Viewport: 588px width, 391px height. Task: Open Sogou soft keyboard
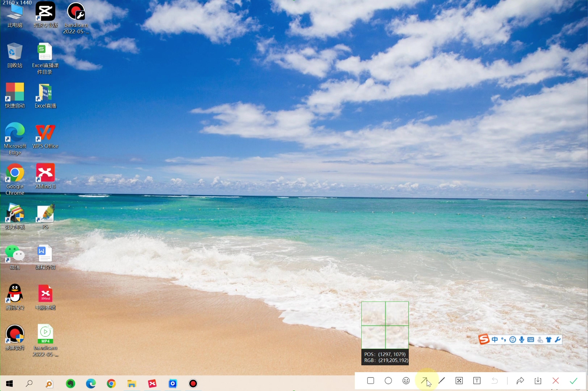tap(531, 340)
